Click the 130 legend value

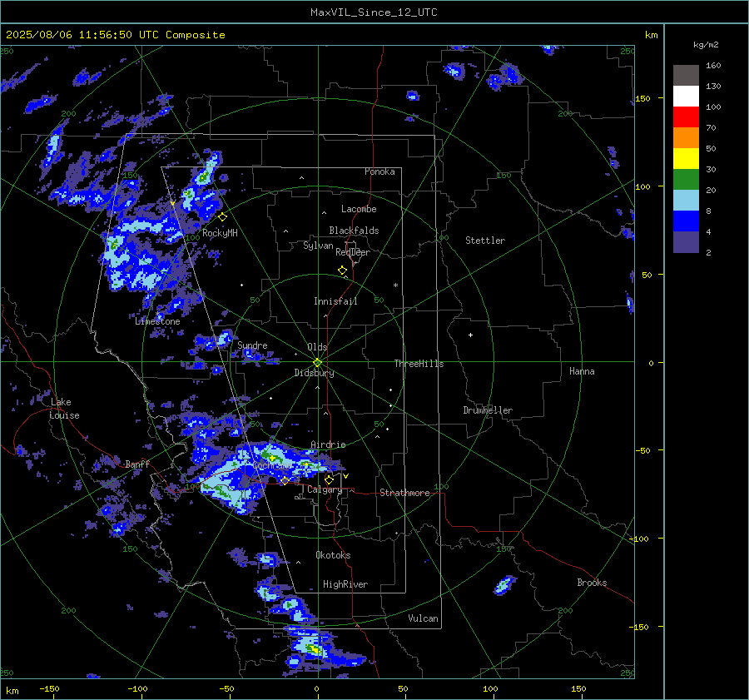click(x=713, y=87)
